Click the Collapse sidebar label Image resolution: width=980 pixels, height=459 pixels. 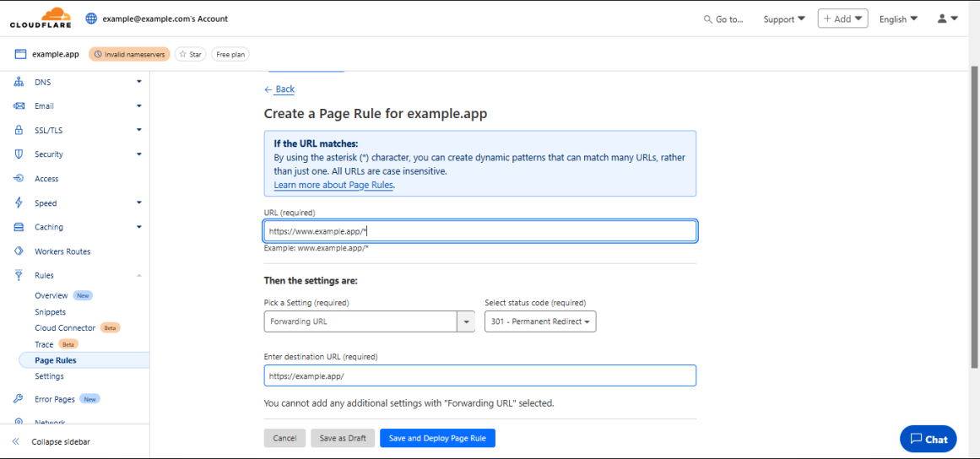click(x=61, y=441)
